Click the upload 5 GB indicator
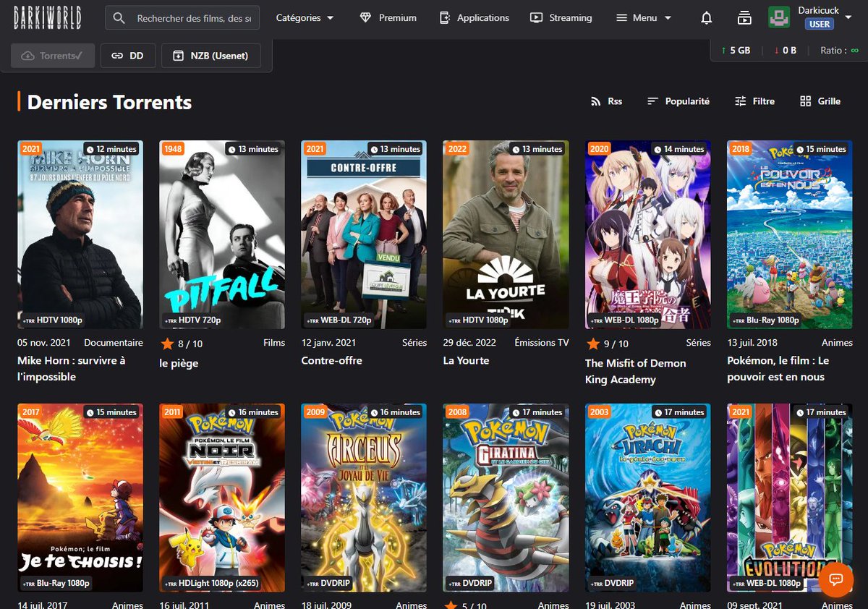 pos(736,51)
